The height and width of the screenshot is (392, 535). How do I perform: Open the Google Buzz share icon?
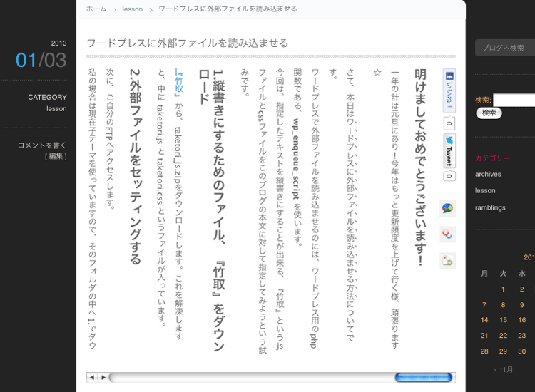447,208
